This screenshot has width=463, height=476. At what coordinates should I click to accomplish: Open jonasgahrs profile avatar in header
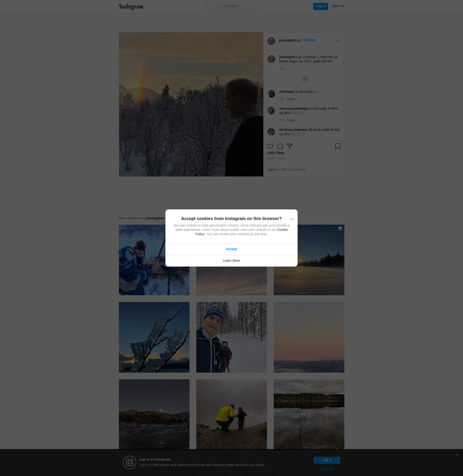[x=271, y=41]
